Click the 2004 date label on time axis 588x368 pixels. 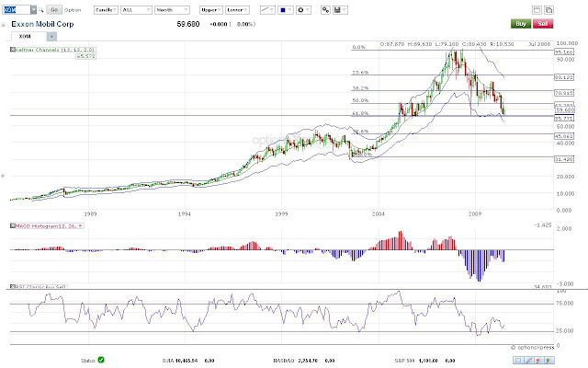pyautogui.click(x=379, y=214)
